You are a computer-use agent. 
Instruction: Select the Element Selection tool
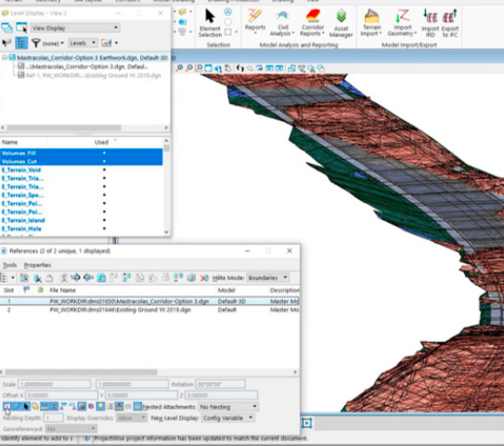210,23
